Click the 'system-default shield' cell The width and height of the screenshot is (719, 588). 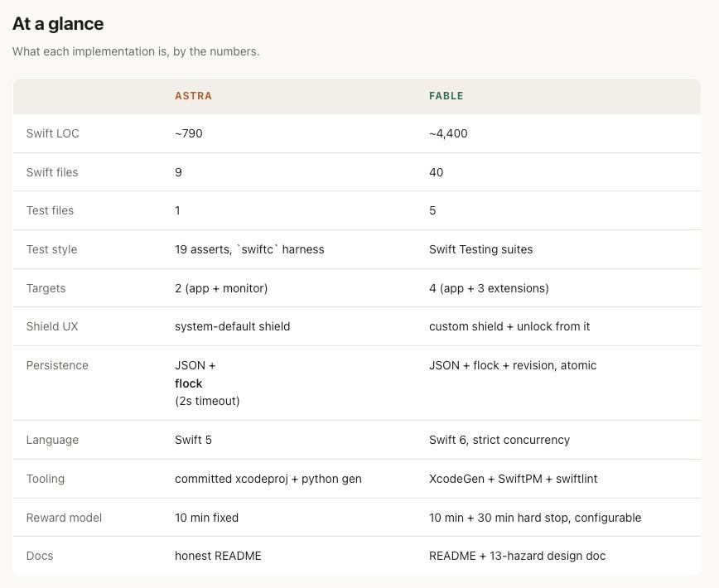tap(232, 326)
